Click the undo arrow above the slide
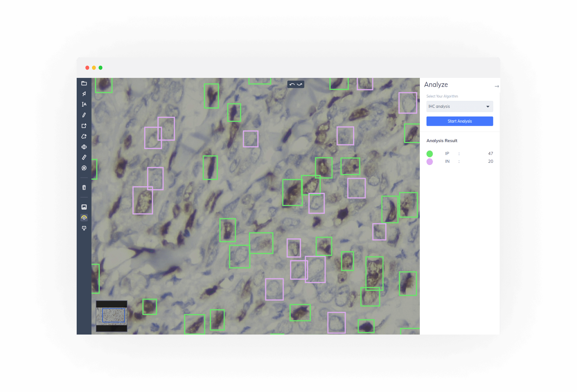 pyautogui.click(x=291, y=84)
